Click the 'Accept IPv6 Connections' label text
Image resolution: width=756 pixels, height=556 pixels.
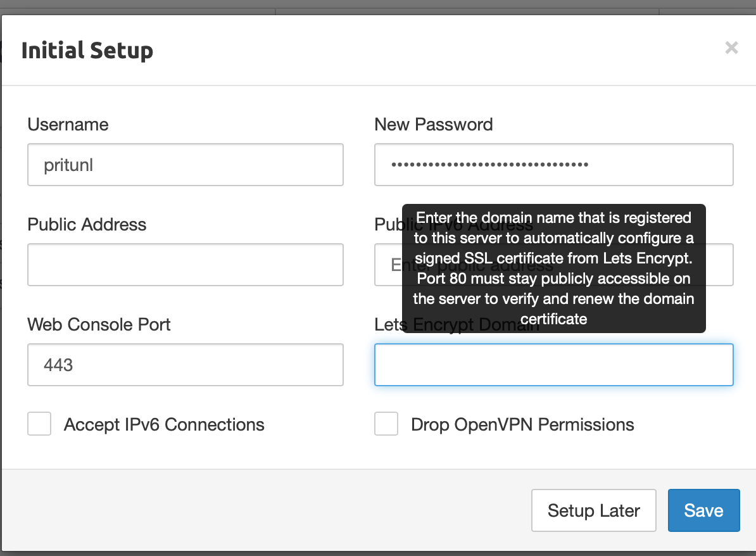click(164, 424)
